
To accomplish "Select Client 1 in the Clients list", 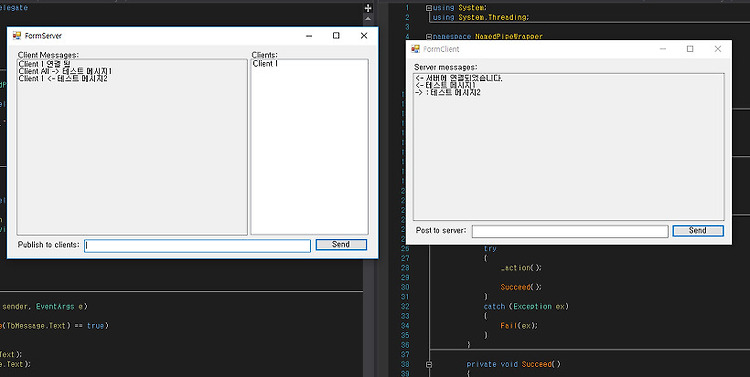I will pyautogui.click(x=265, y=64).
